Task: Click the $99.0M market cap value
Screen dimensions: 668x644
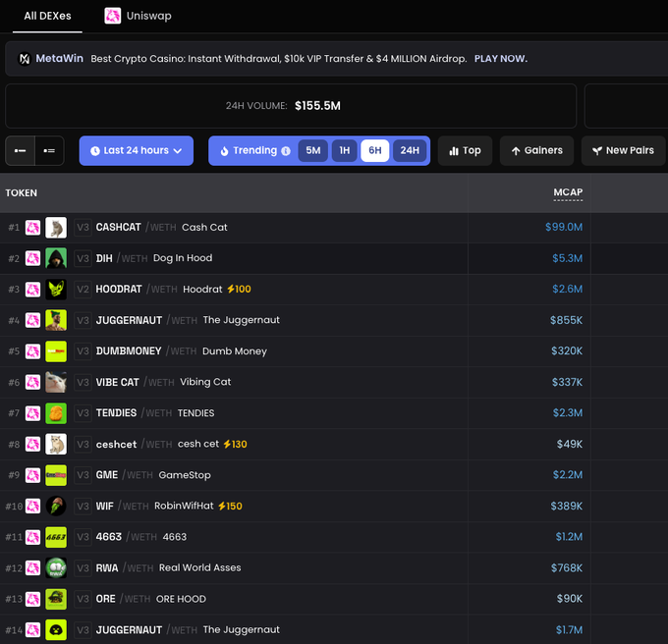Action: click(x=564, y=227)
